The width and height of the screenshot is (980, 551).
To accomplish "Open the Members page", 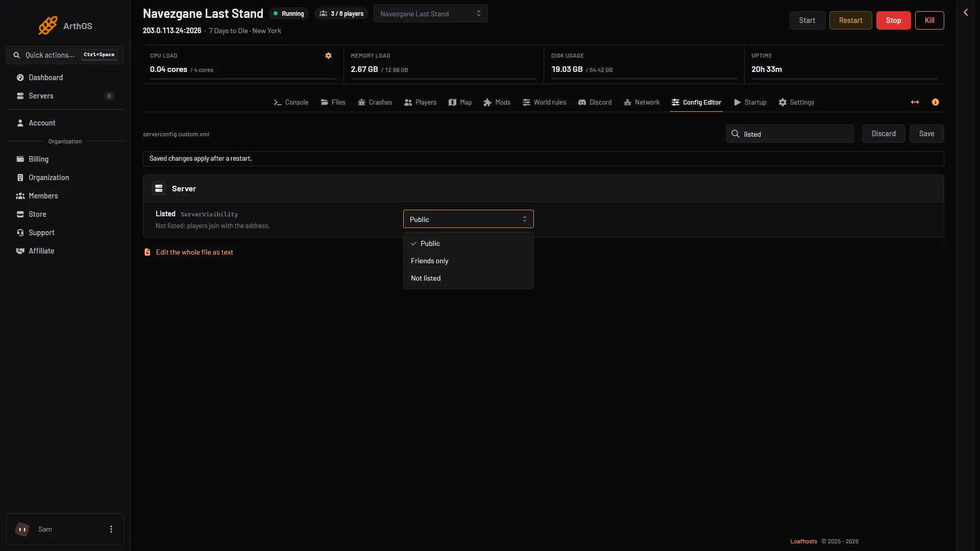I will click(x=65, y=196).
